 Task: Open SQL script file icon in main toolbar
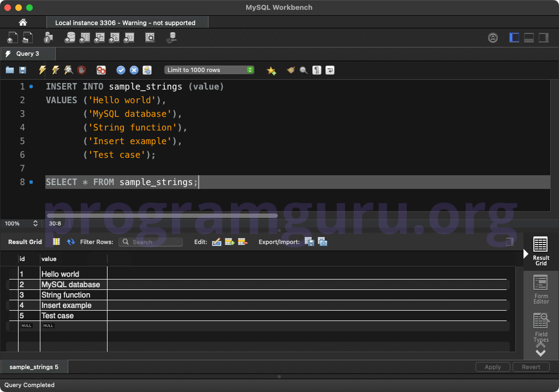click(27, 38)
